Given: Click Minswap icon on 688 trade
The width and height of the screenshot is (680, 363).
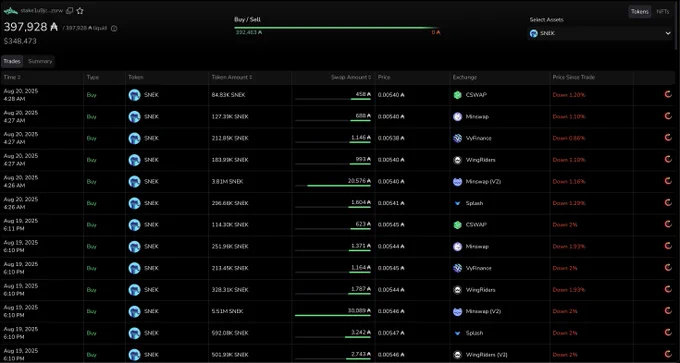Looking at the screenshot, I should tap(458, 116).
